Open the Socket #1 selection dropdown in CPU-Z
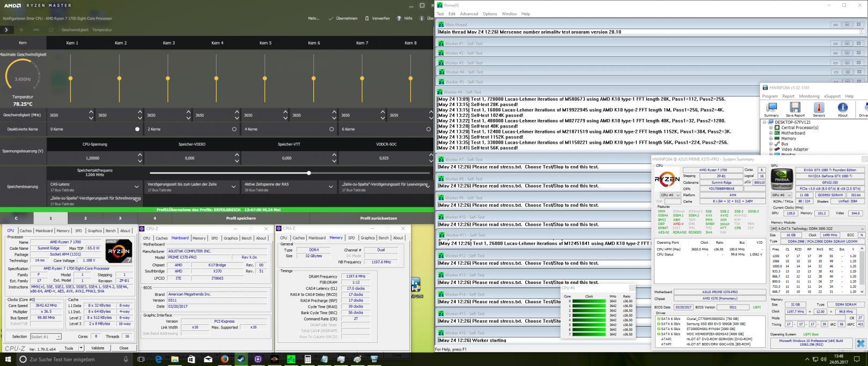 coord(46,337)
